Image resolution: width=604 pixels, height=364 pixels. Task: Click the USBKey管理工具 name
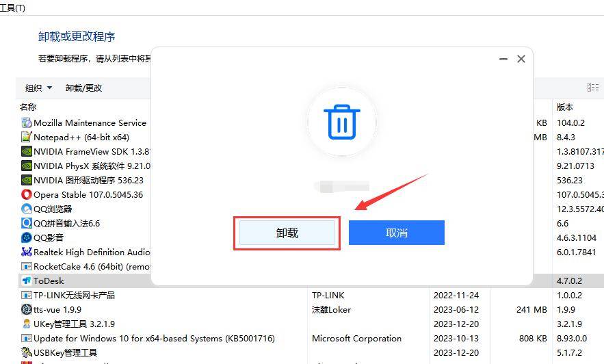click(x=66, y=353)
